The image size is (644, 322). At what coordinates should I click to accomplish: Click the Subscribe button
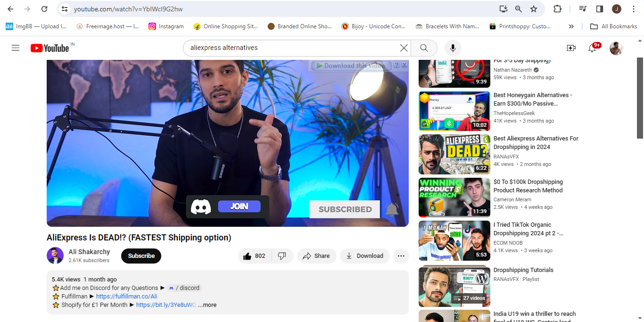pos(141,256)
